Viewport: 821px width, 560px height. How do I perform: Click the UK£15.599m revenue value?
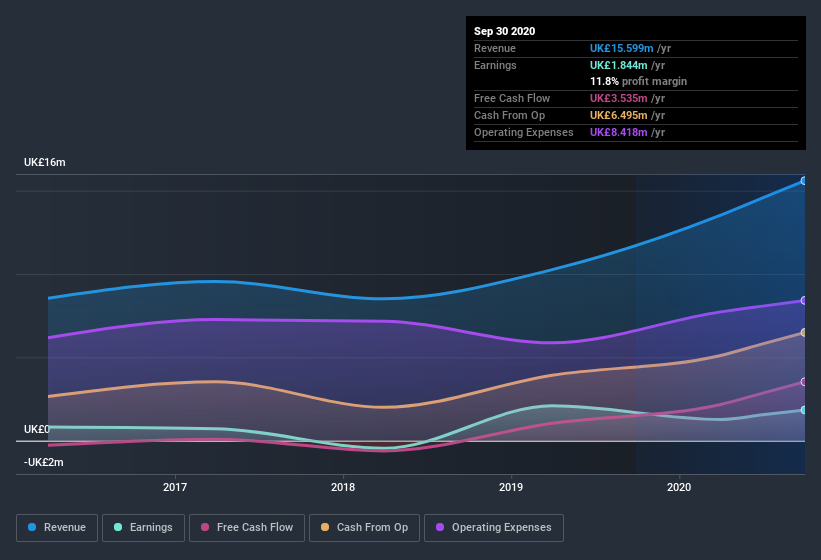622,48
